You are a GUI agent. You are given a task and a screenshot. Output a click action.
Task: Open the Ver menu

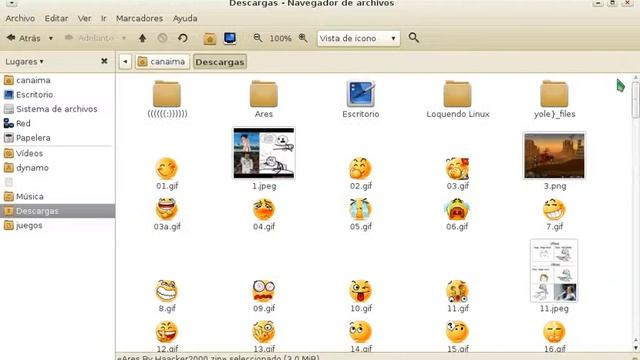pos(84,18)
